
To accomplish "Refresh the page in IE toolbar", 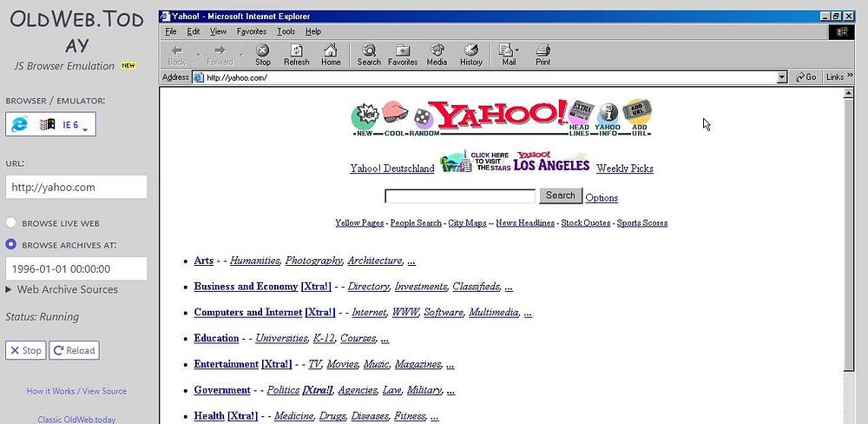I will (296, 55).
